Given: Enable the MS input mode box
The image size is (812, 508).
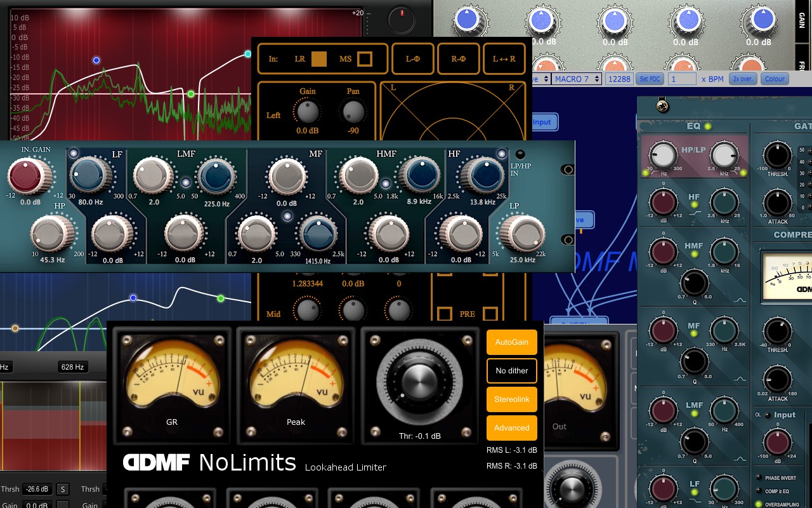Looking at the screenshot, I should tap(364, 59).
